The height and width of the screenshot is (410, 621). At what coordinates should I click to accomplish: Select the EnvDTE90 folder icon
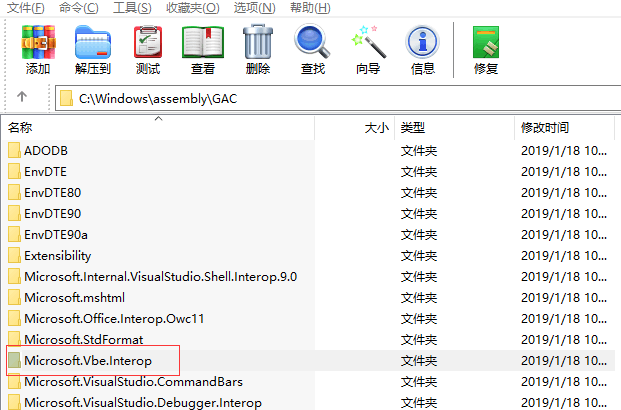click(x=14, y=214)
